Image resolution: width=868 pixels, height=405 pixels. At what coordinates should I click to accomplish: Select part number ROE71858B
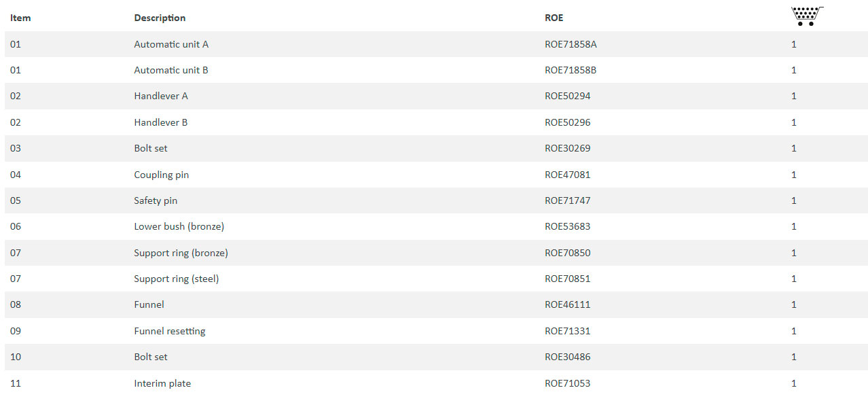point(571,70)
